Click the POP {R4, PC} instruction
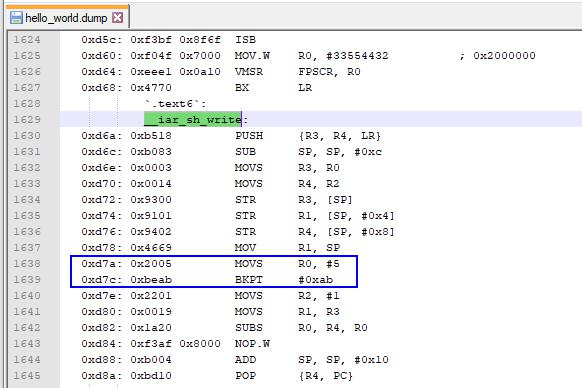Screen dimensions: 582x388 (293, 375)
